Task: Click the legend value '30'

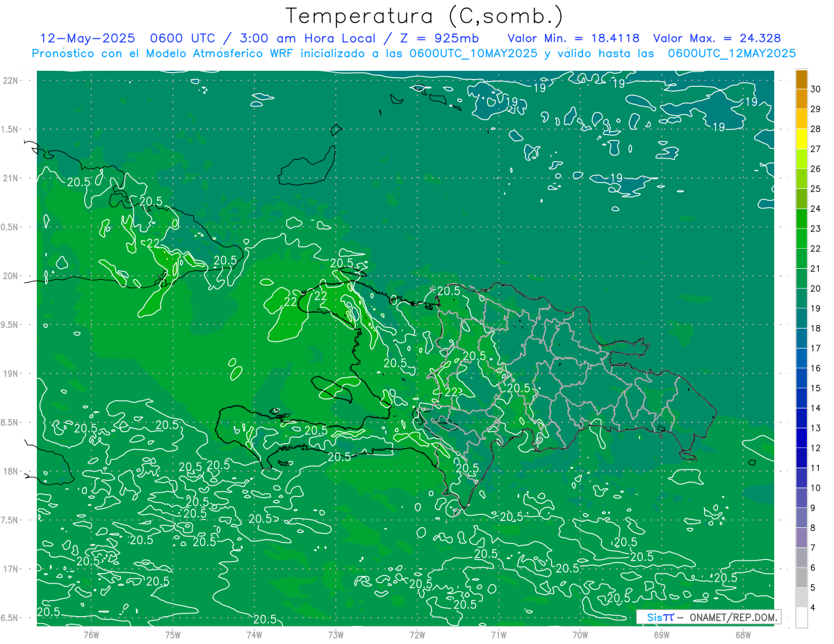Action: [x=816, y=89]
